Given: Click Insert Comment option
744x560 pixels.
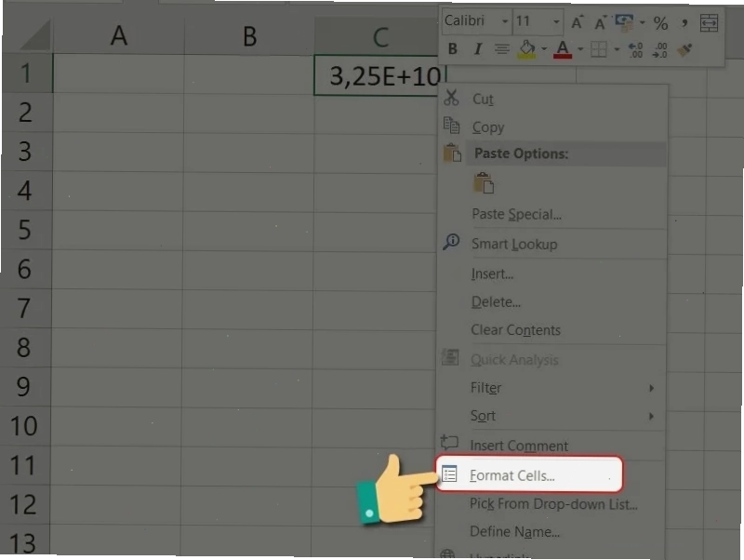Looking at the screenshot, I should click(519, 446).
